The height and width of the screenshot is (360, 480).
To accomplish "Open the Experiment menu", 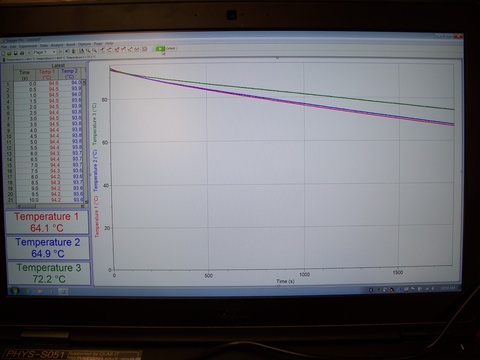I will [28, 46].
